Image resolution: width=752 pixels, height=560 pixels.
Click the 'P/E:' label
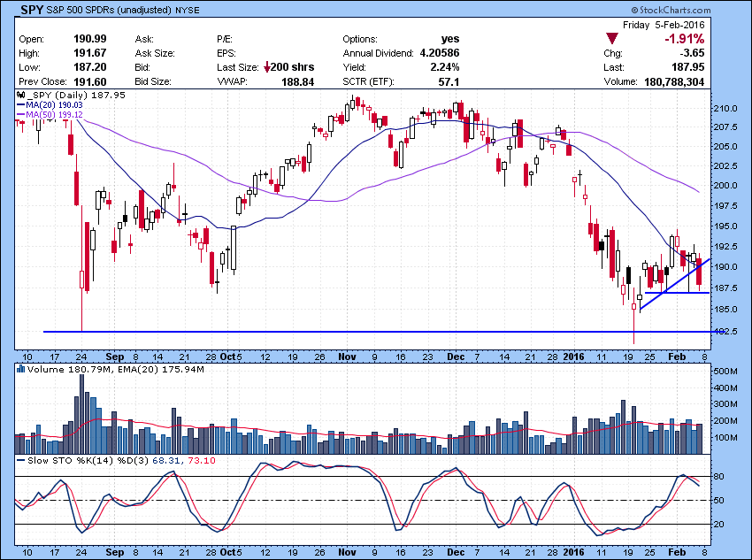[225, 39]
